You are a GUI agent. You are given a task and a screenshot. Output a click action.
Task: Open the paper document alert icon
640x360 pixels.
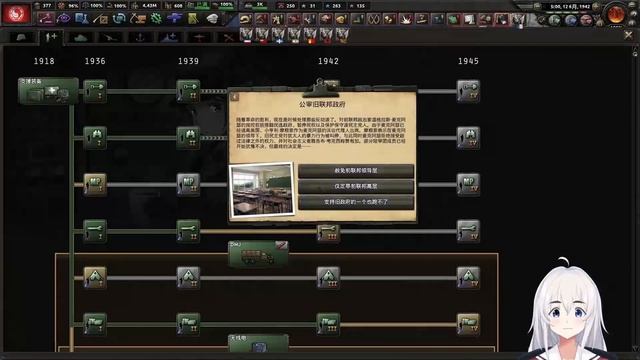coord(469,19)
